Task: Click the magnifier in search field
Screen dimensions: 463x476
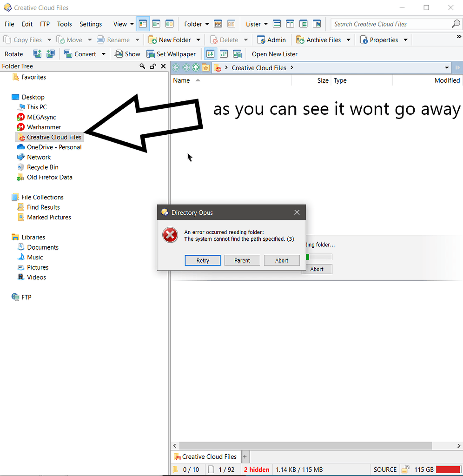Action: click(456, 24)
